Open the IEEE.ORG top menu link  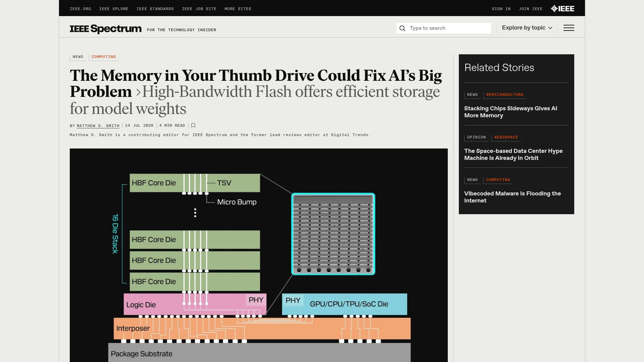point(80,9)
